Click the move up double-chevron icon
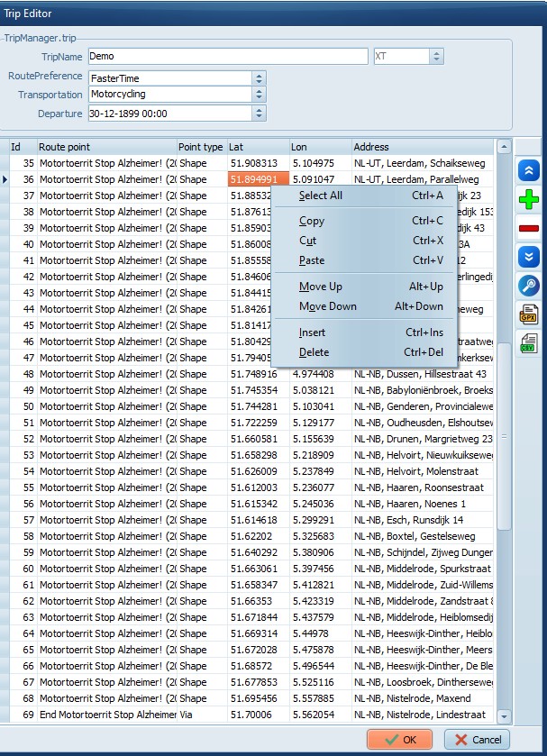547x756 pixels. [x=529, y=171]
